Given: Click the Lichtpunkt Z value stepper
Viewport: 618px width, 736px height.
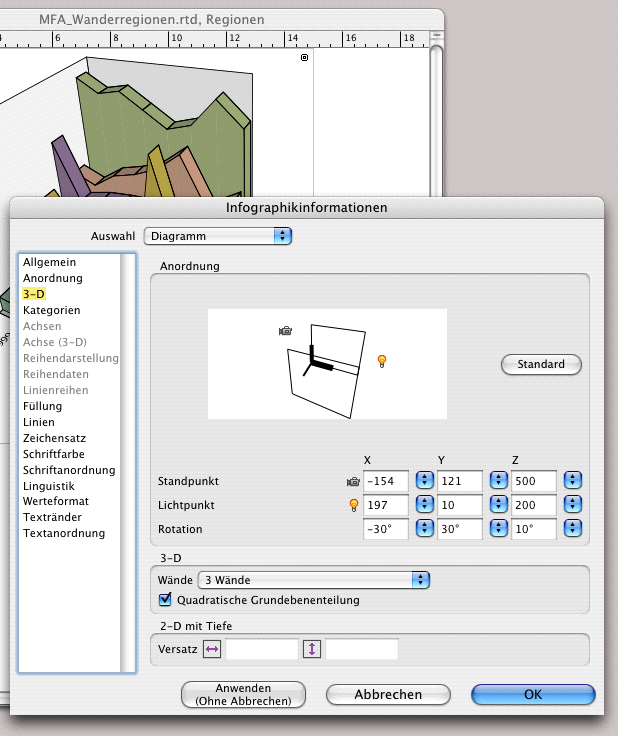Looking at the screenshot, I should point(573,505).
